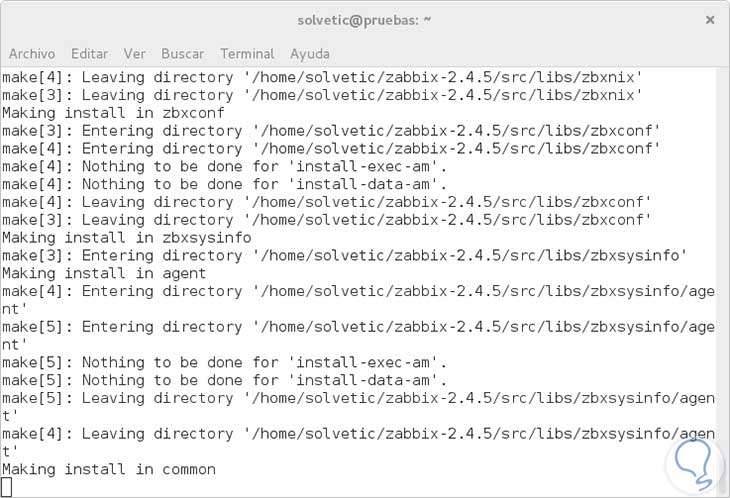Click the 'Making install in common' line
This screenshot has height=498, width=730.
coord(109,469)
